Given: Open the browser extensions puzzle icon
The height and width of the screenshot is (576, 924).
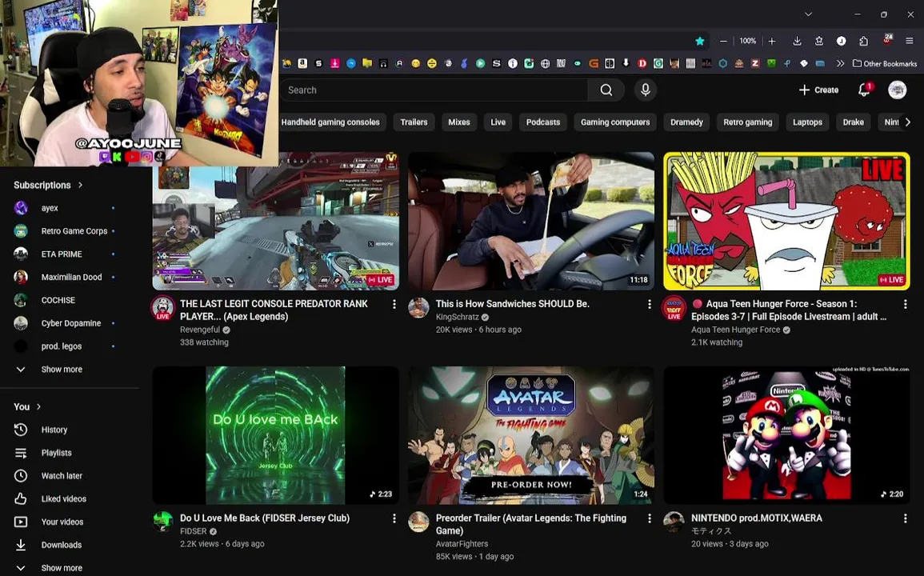Looking at the screenshot, I should pos(863,41).
